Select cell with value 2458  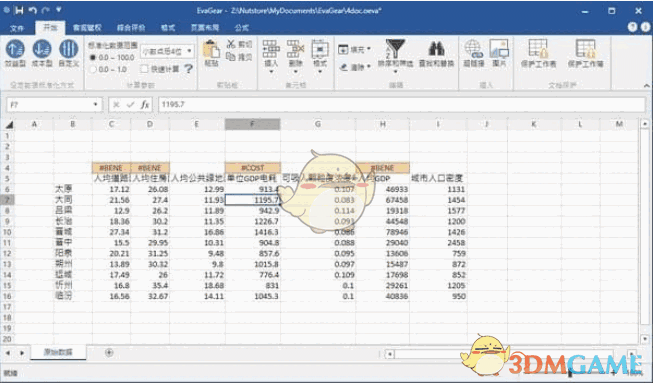click(438, 243)
